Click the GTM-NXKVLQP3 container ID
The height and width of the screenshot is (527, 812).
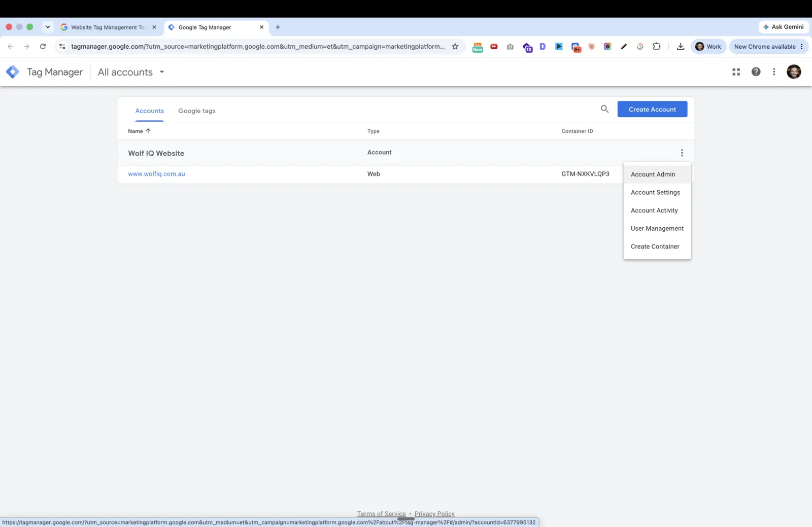click(585, 174)
